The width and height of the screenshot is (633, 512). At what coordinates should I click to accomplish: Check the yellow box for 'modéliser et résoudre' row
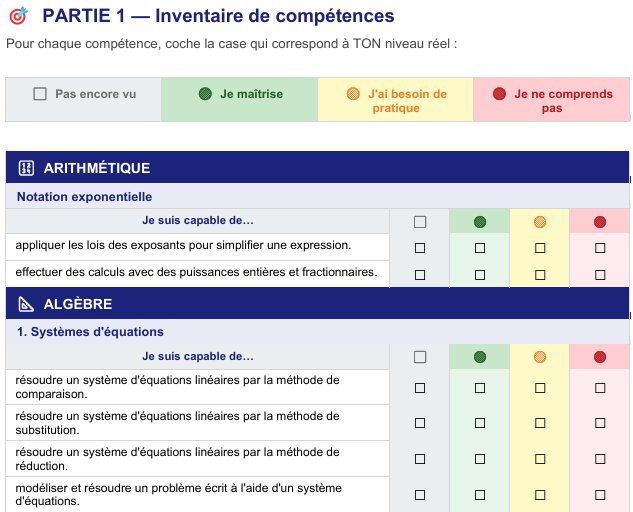click(540, 495)
